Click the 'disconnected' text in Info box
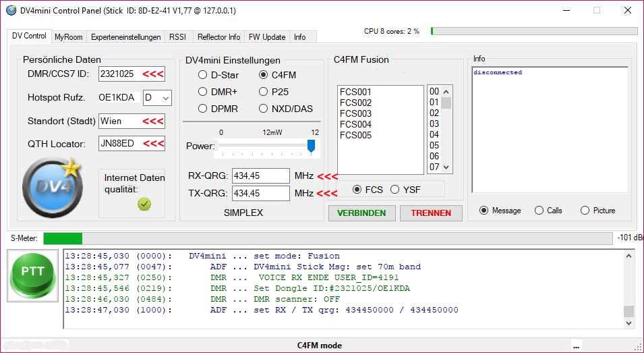Viewport: 644px width, 353px height. coord(498,72)
